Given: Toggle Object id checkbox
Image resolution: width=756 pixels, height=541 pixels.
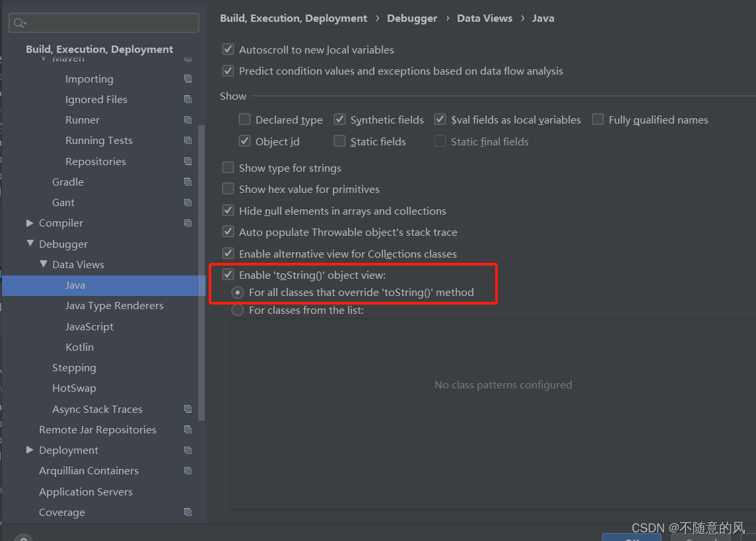Looking at the screenshot, I should pyautogui.click(x=244, y=141).
